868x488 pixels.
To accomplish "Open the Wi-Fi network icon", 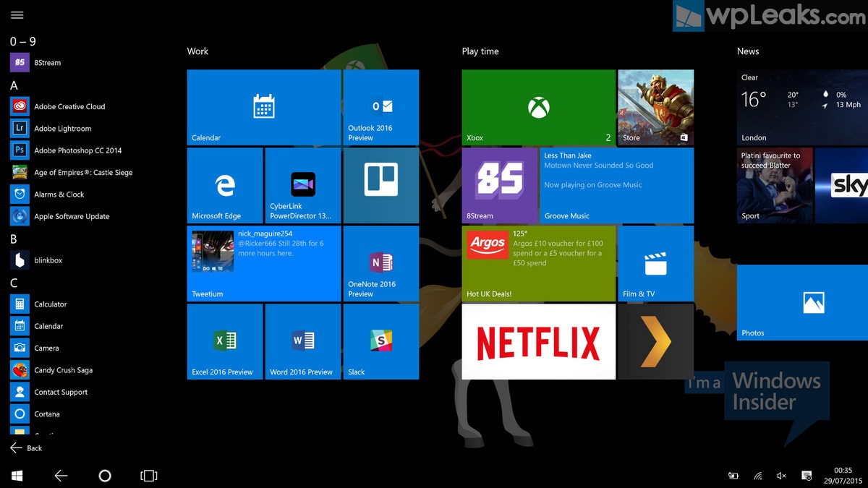I will [x=757, y=476].
